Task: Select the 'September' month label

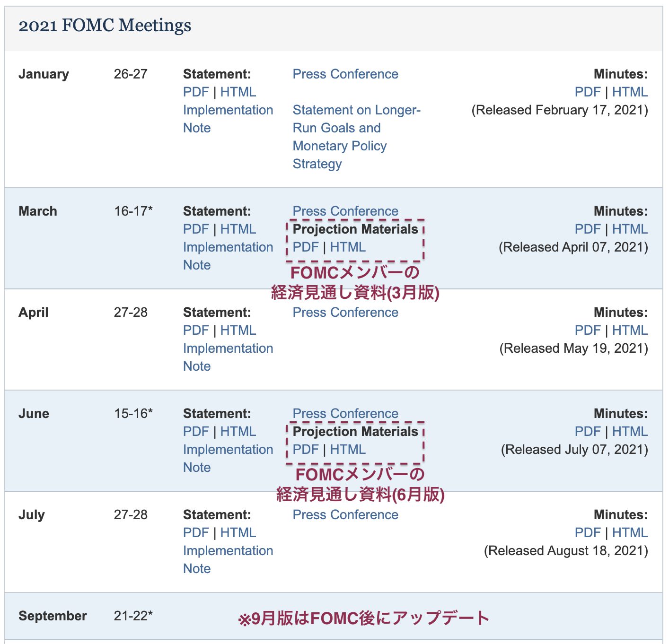Action: point(53,616)
